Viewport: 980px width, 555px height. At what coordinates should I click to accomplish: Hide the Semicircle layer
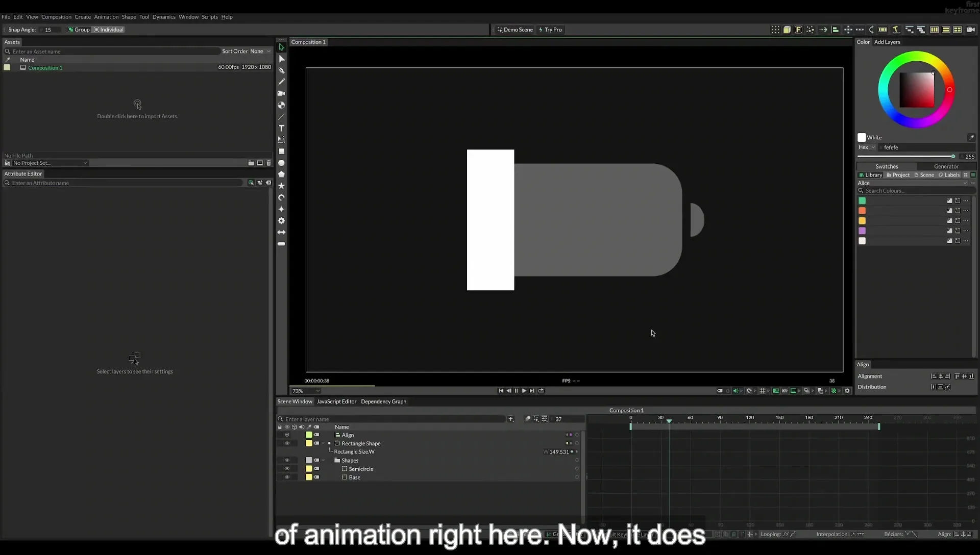click(287, 469)
